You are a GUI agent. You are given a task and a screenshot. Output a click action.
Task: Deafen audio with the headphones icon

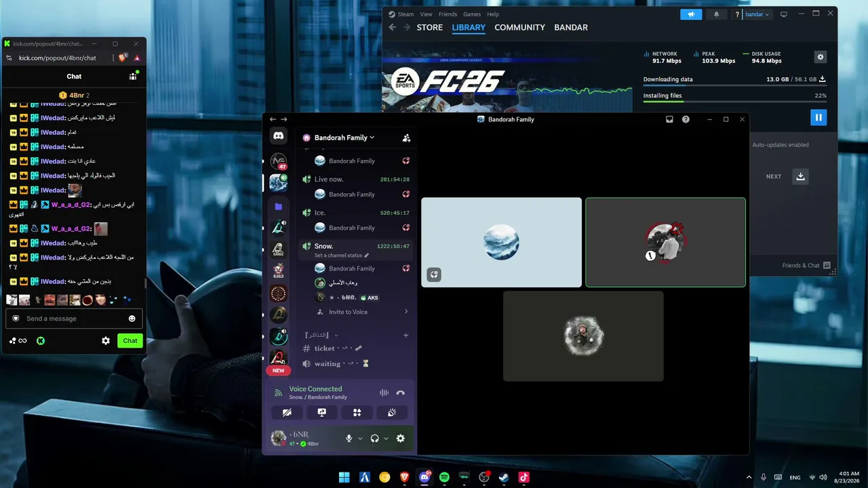click(374, 439)
